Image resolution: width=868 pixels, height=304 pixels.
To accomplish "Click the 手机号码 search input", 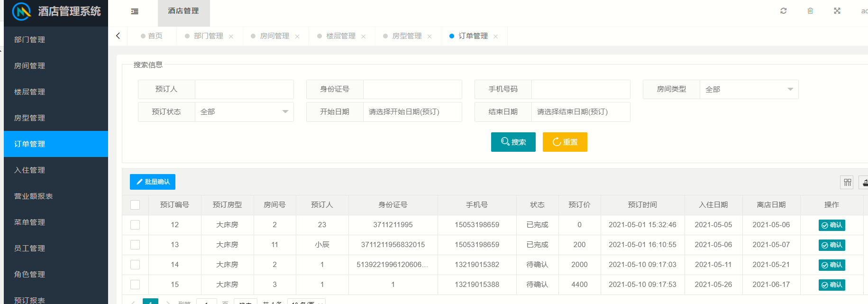I will [581, 89].
